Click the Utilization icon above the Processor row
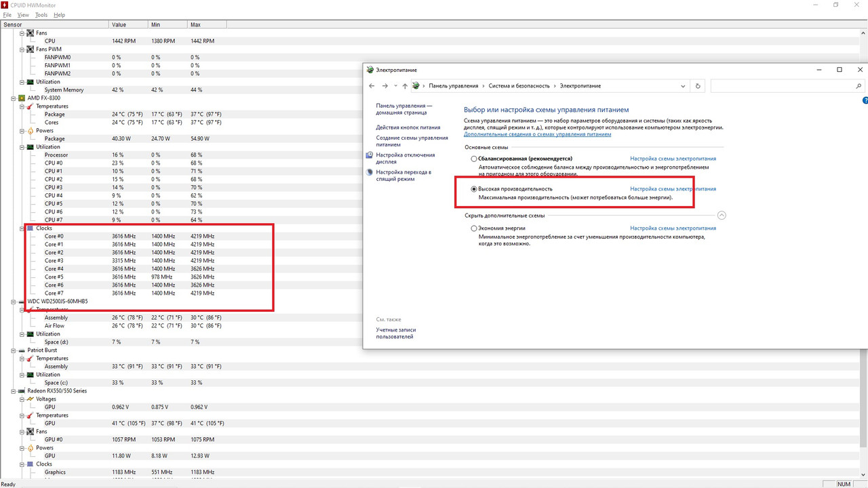Viewport: 868px width, 488px height. [x=30, y=146]
